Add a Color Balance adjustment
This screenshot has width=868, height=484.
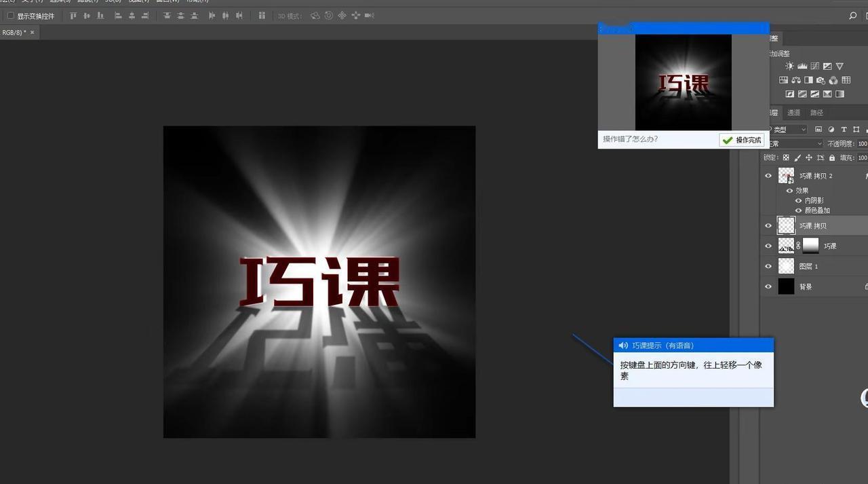coord(796,80)
